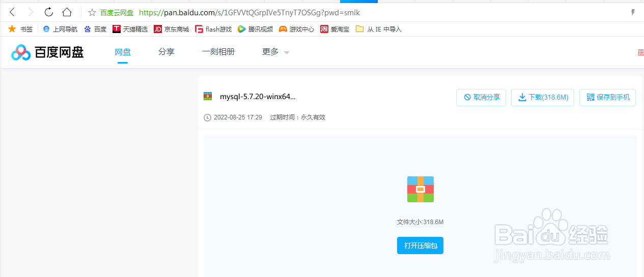Viewport: 644px width, 277px height.
Task: Open the 腾讯视频 bookmark
Action: click(x=256, y=29)
